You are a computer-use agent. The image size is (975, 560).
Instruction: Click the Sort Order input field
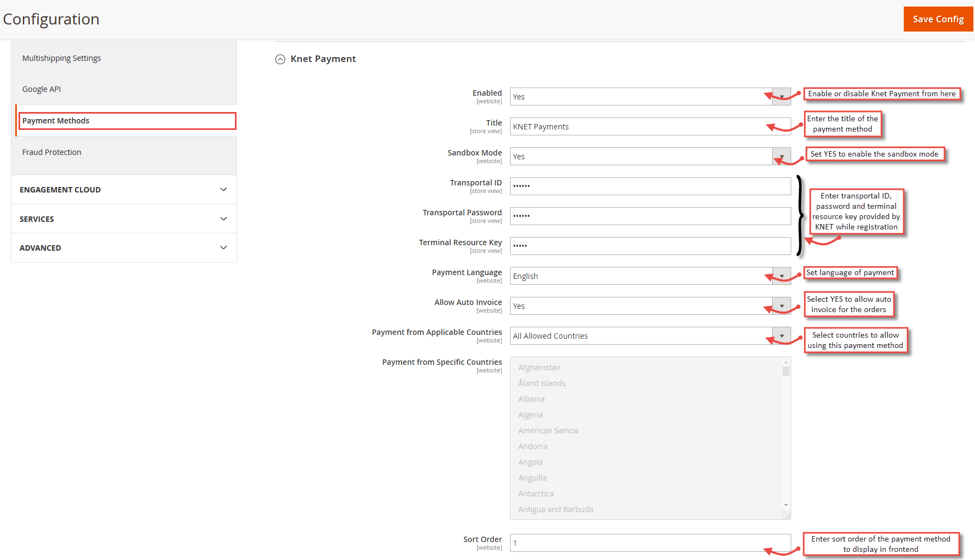click(x=650, y=543)
